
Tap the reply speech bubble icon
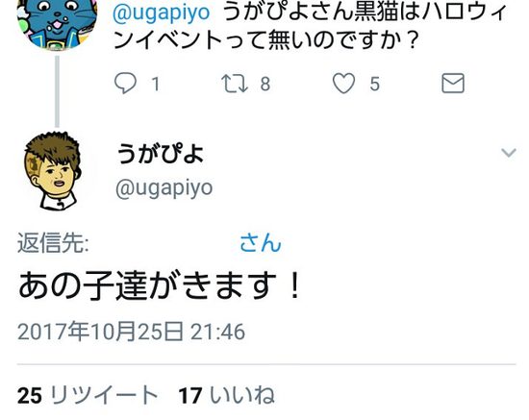click(x=125, y=83)
